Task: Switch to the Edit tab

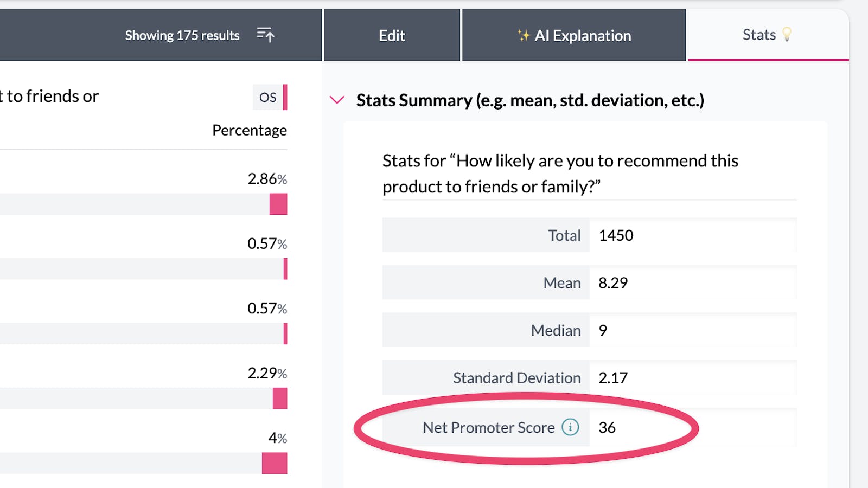Action: [x=392, y=35]
